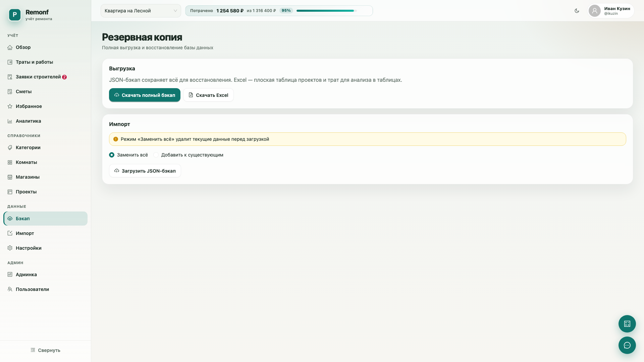Click the Remonf logo icon
This screenshot has height=362, width=644.
pos(15,15)
